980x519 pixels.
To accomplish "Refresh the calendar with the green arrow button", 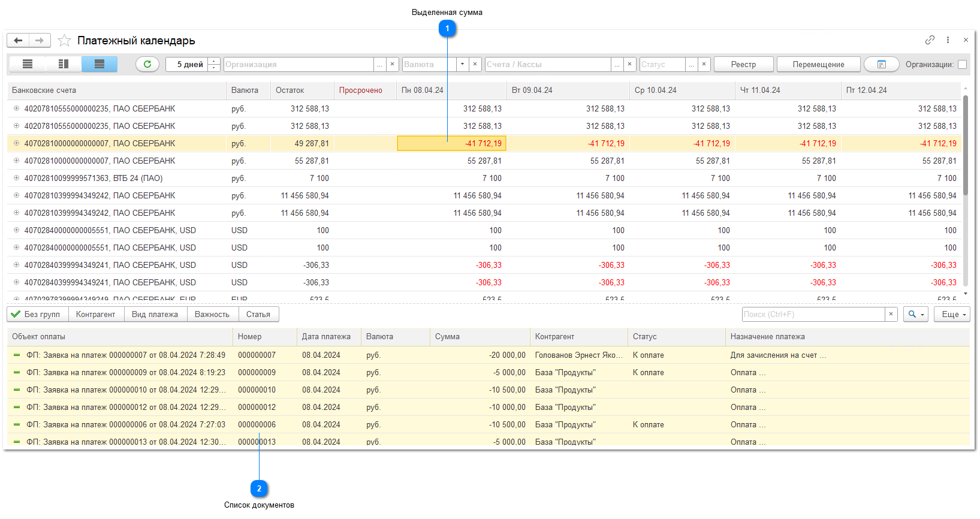I will 147,64.
